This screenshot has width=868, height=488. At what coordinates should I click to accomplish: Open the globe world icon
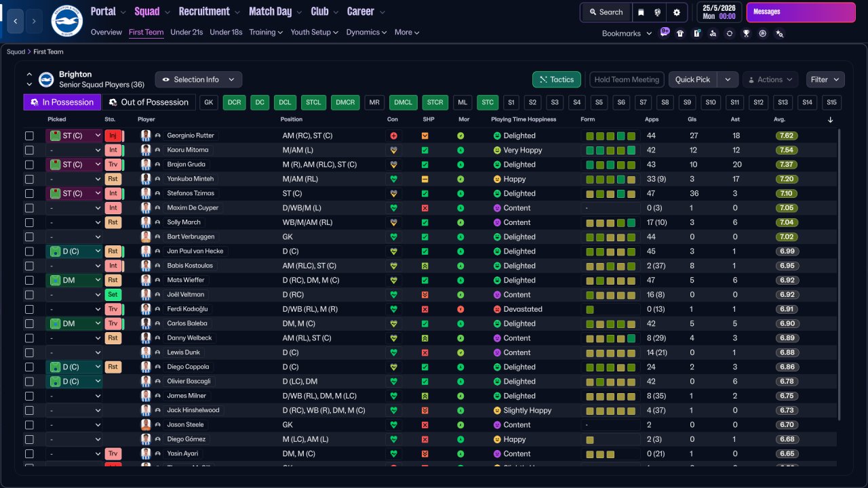(x=658, y=12)
